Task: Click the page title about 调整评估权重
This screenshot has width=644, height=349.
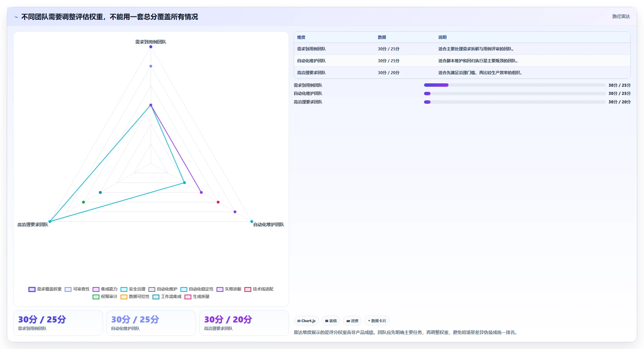Action: pyautogui.click(x=109, y=17)
